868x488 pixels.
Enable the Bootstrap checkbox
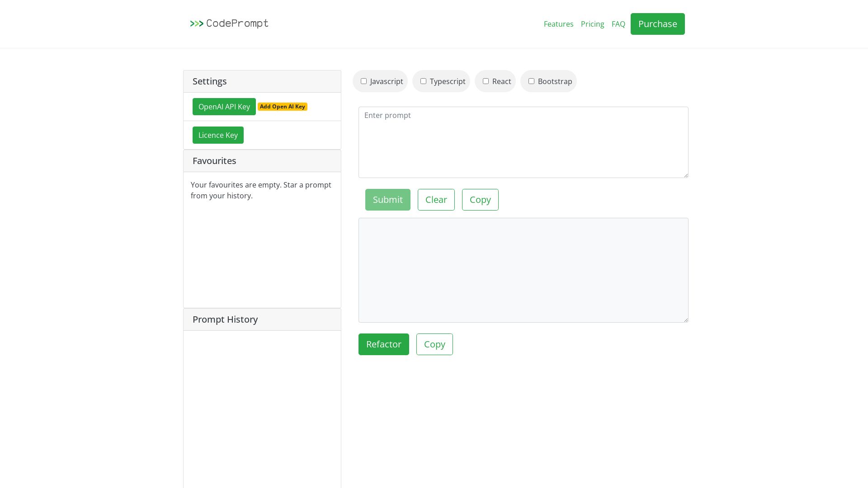coord(531,81)
